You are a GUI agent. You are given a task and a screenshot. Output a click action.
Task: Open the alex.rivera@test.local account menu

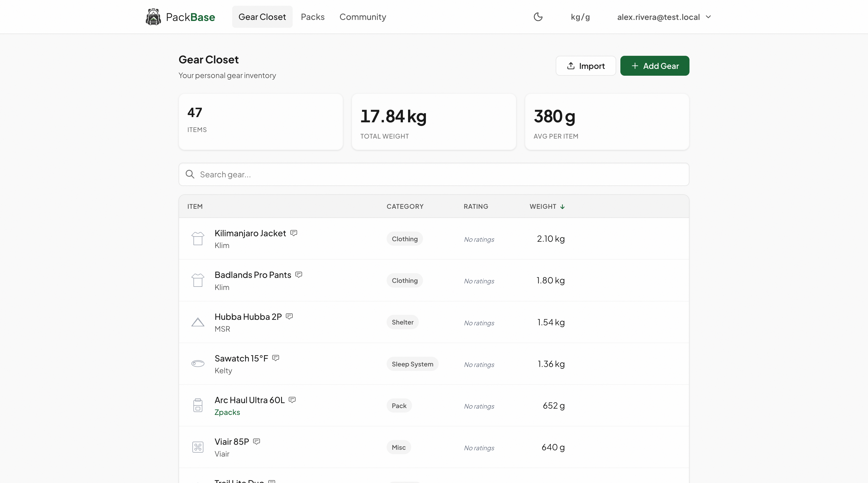[x=664, y=17]
